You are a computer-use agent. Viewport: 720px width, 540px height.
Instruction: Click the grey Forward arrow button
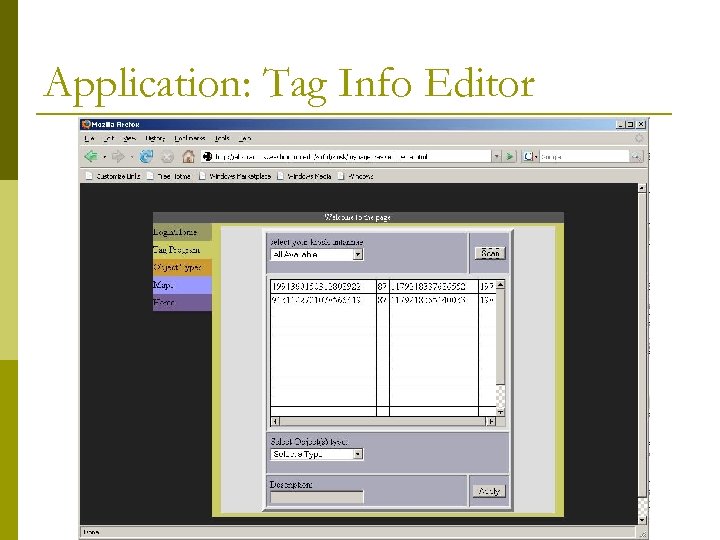[118, 157]
